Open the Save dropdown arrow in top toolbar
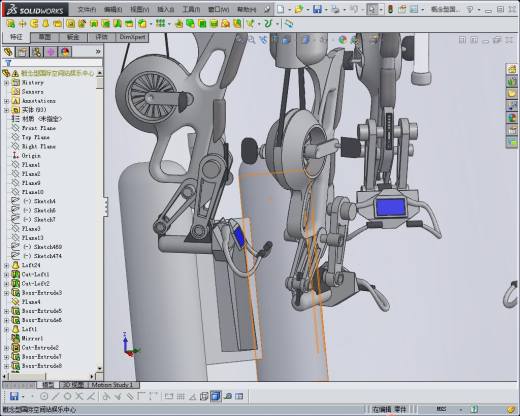520x416 pixels. (326, 10)
